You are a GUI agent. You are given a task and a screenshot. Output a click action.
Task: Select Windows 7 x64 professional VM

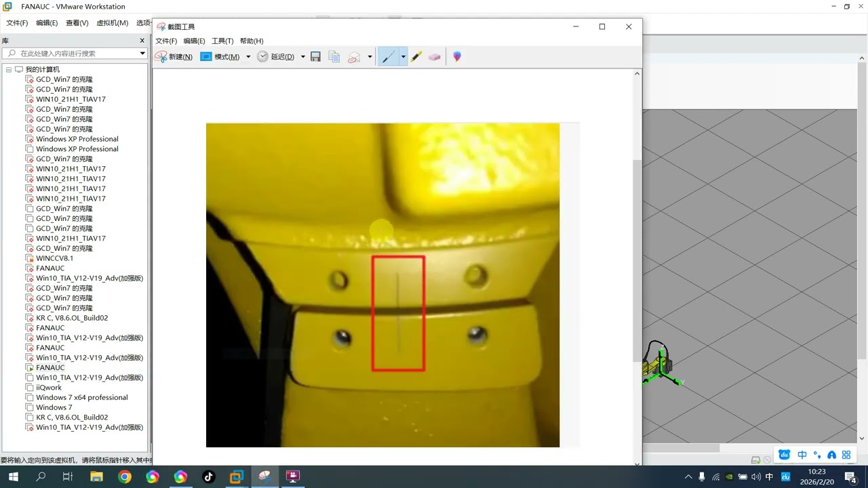tap(81, 397)
